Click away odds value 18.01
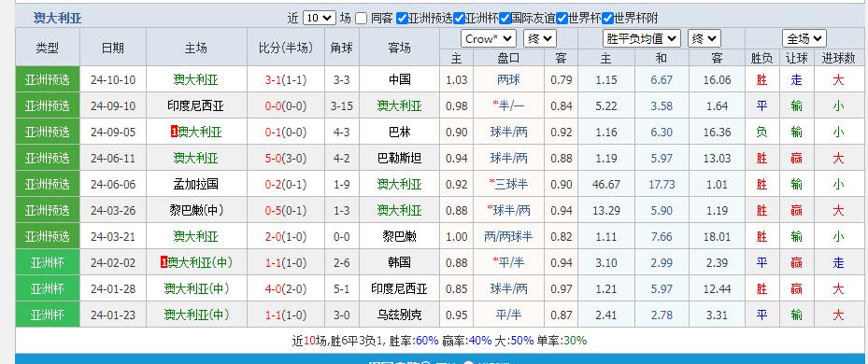Image resolution: width=868 pixels, height=364 pixels. pyautogui.click(x=717, y=237)
